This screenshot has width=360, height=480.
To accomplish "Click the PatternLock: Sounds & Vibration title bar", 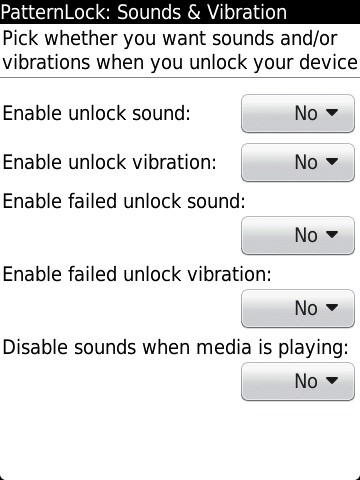I will click(x=180, y=12).
